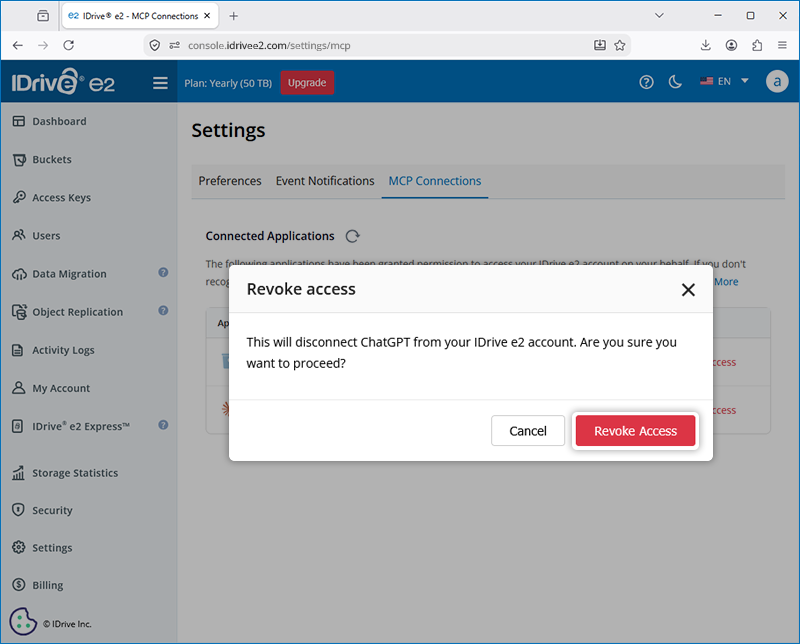Open the help question mark icon in header

coord(646,82)
